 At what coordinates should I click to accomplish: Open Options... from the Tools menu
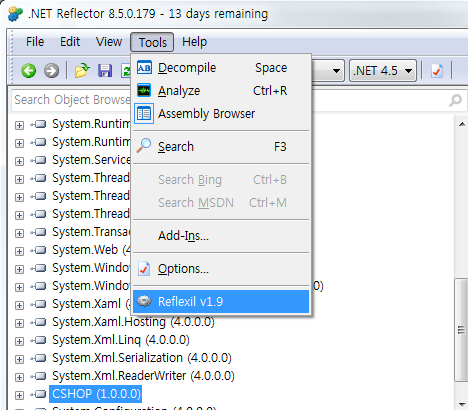221,269
